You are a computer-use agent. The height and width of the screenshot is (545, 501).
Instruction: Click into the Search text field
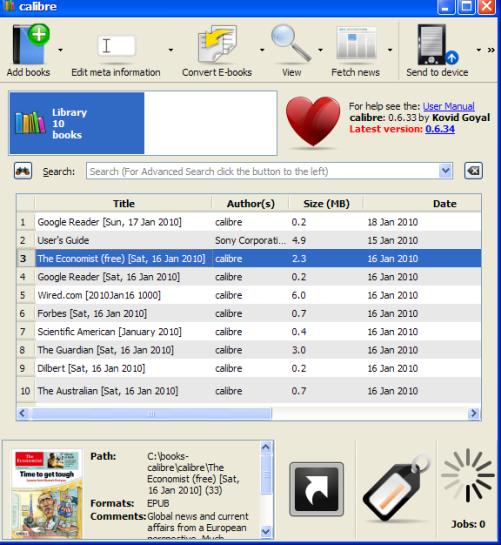click(x=262, y=171)
